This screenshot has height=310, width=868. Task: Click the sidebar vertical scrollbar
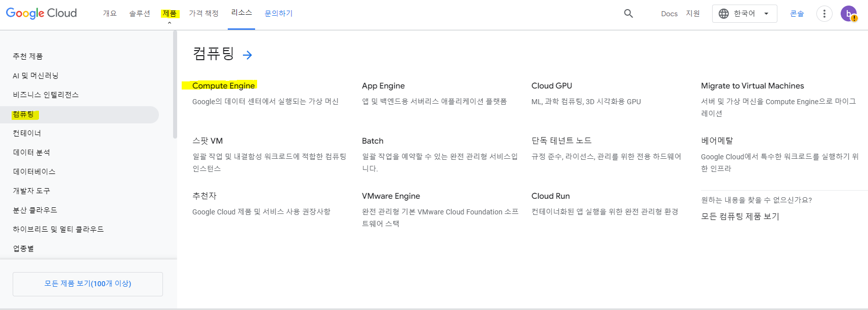[x=175, y=84]
